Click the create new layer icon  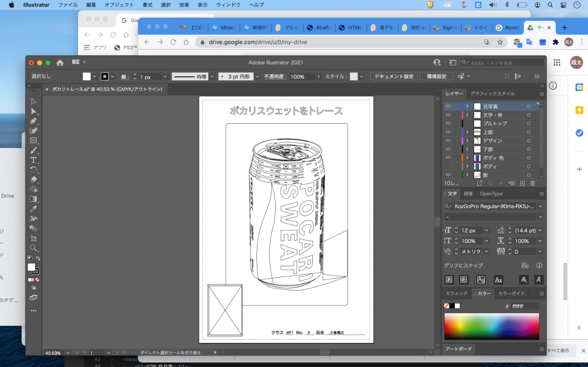522,183
